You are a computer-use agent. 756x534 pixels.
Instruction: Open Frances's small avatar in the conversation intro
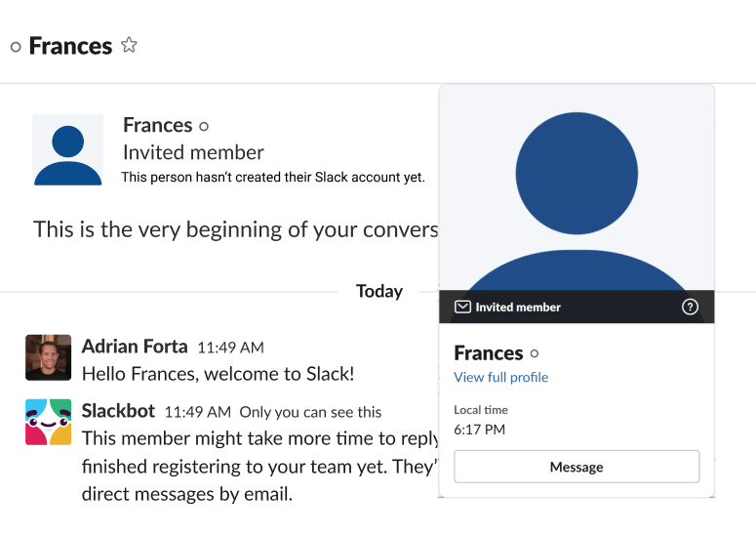click(x=68, y=150)
